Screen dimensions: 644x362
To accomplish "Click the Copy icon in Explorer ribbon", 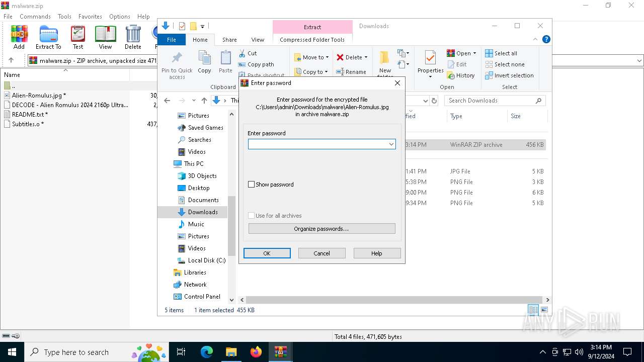I will point(204,62).
